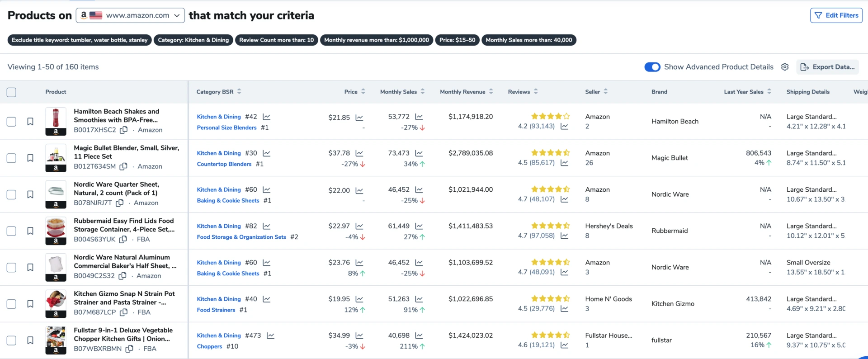Click the Hershey's Deals seller name
The image size is (868, 359).
coord(609,226)
